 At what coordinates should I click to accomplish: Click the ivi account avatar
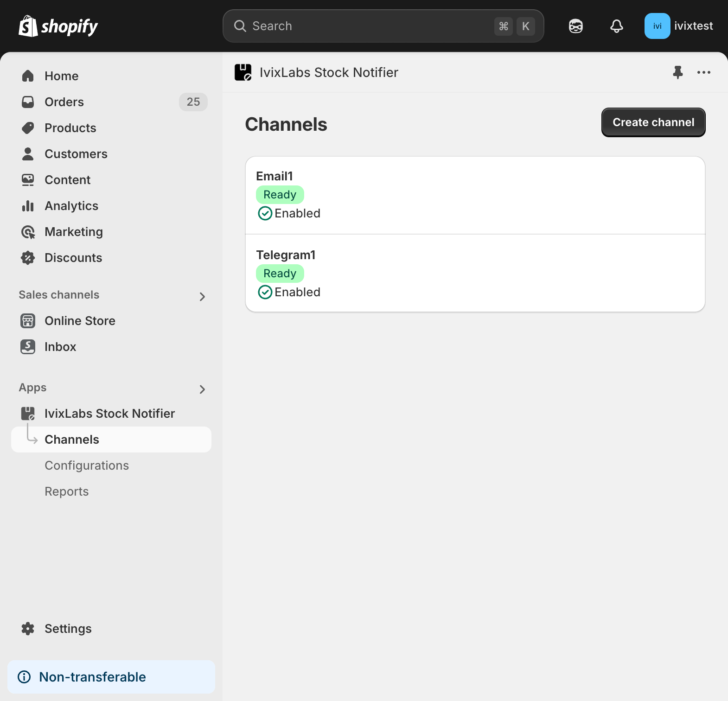click(x=657, y=26)
